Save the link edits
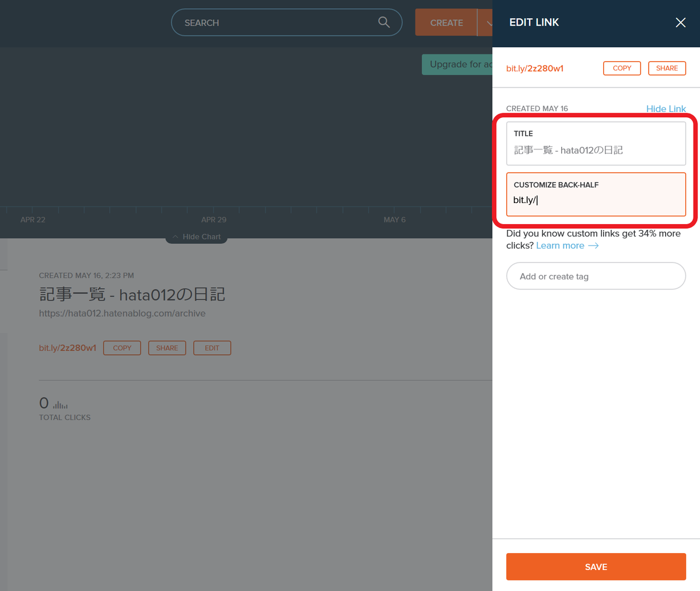 596,566
